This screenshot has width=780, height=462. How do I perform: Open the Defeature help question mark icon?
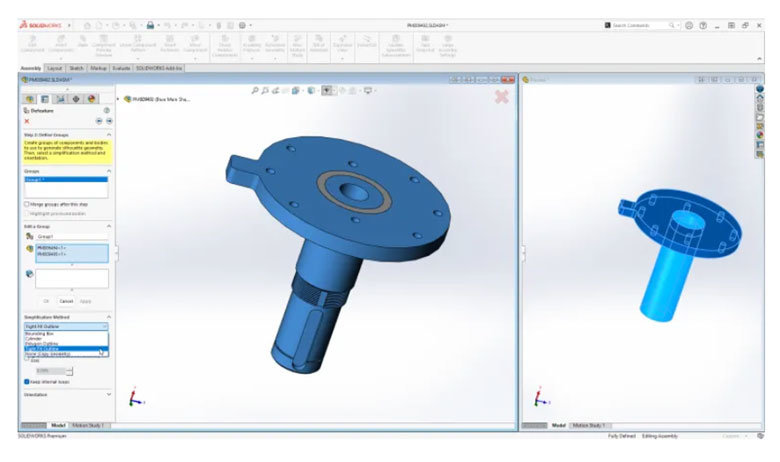(107, 111)
